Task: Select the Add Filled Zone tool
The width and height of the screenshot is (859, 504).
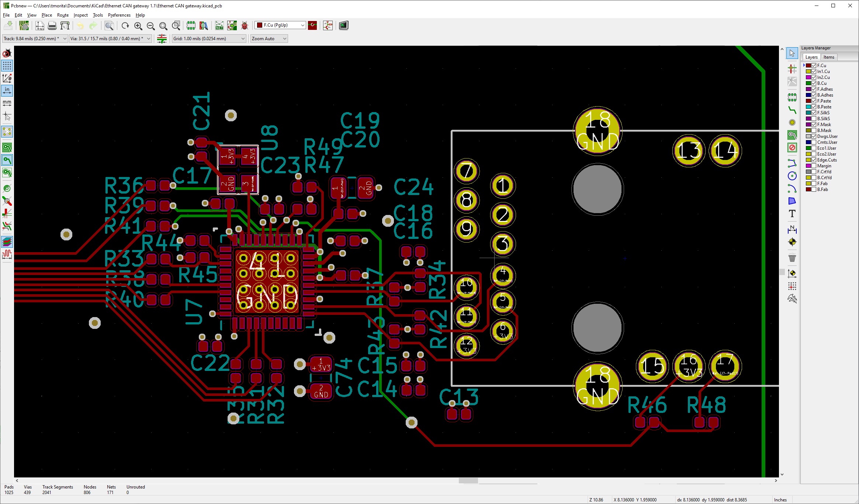Action: click(x=792, y=135)
